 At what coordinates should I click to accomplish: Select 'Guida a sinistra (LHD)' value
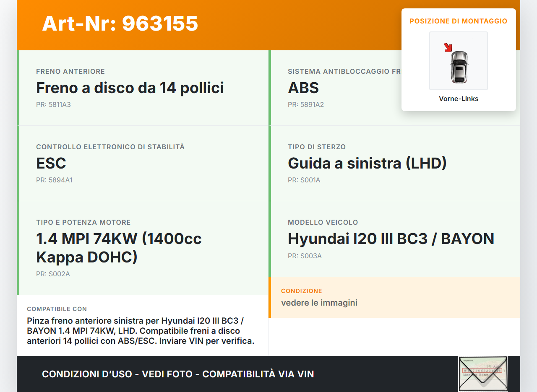pos(367,163)
